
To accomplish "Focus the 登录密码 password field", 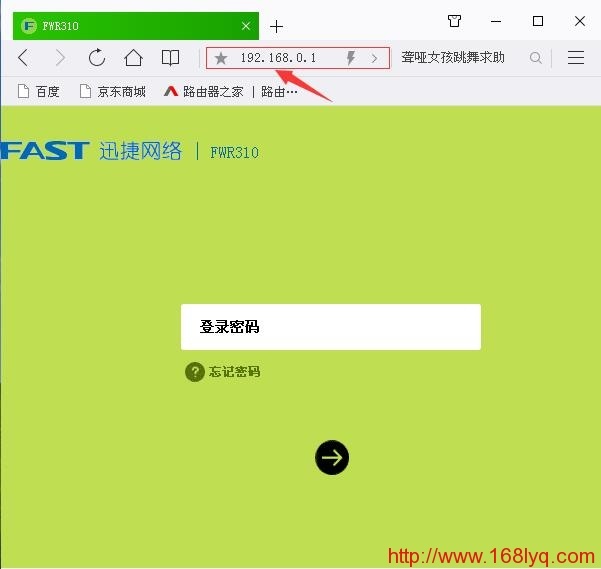I will pyautogui.click(x=330, y=327).
